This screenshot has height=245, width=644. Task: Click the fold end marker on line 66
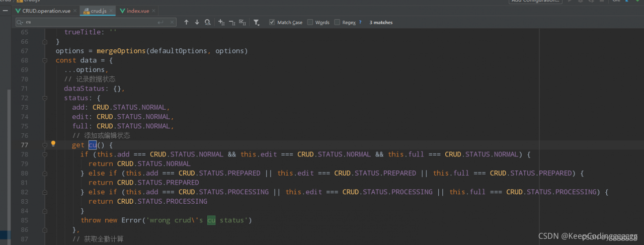[44, 41]
